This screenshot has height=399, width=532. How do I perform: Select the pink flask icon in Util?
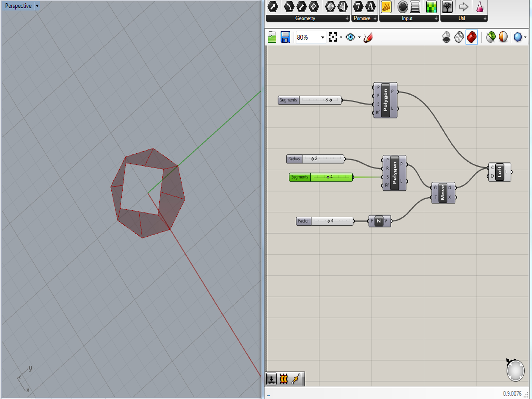click(x=480, y=7)
